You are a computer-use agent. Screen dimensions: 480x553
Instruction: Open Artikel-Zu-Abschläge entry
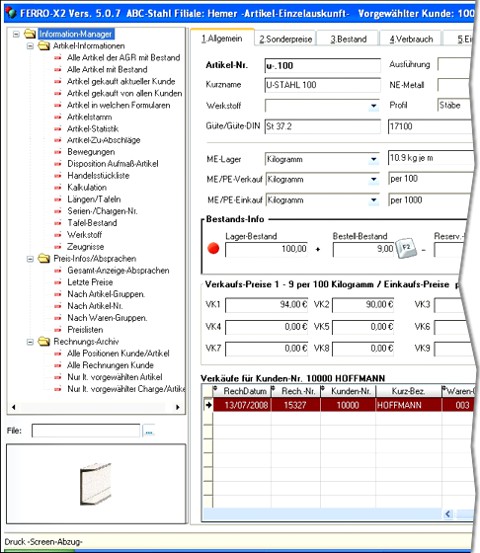104,140
